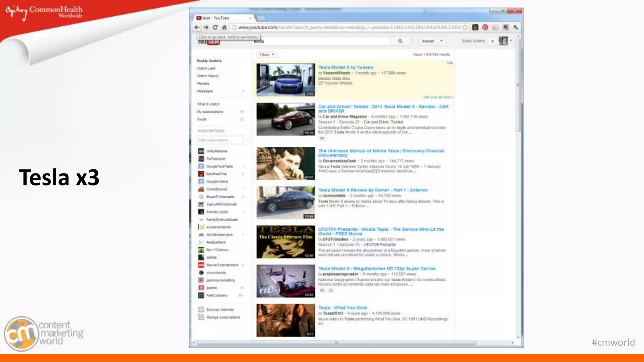Click the Filter subscriptions input box
The image size is (644, 362).
pyautogui.click(x=220, y=140)
